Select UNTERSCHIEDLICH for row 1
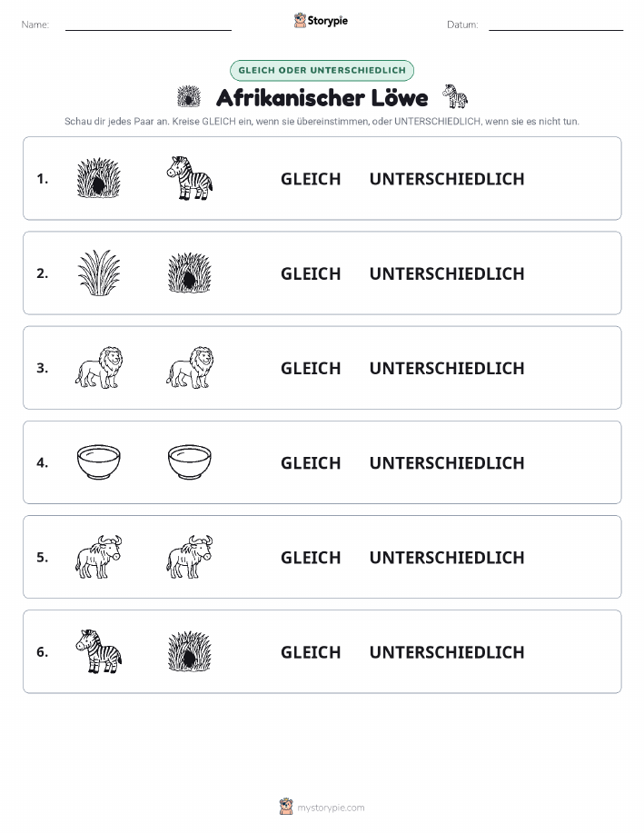Screen dimensions: 644x833 point(447,179)
